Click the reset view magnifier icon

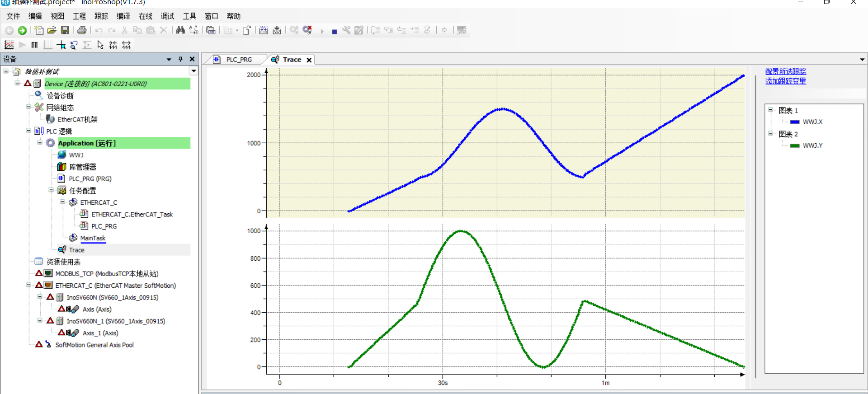(x=74, y=45)
